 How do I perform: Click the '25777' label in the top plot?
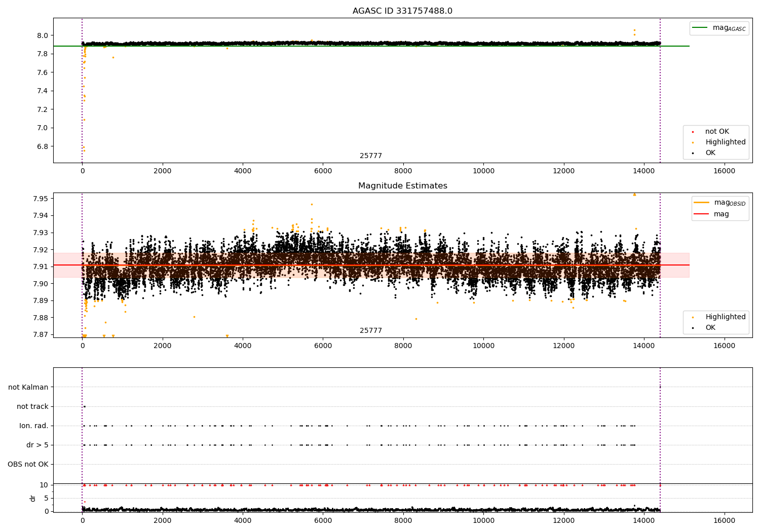(371, 156)
